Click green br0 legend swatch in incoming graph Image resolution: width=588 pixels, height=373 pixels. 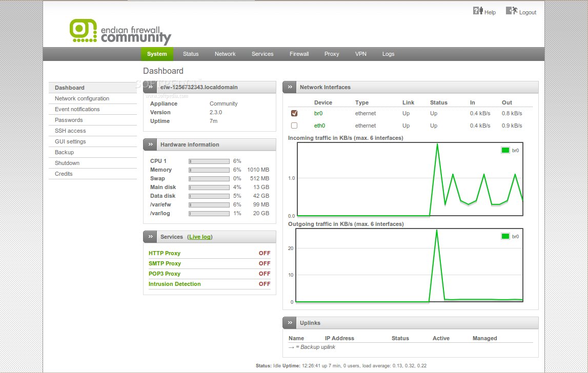pyautogui.click(x=505, y=150)
